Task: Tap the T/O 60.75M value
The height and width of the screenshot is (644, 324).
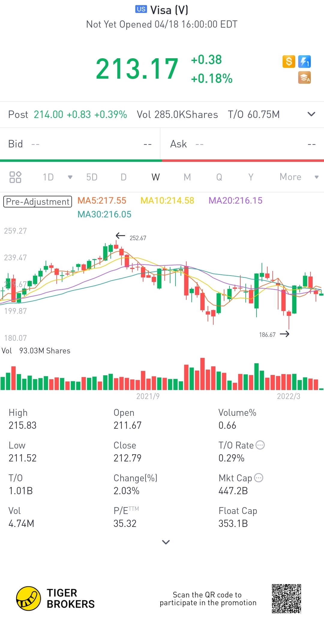Action: [254, 114]
